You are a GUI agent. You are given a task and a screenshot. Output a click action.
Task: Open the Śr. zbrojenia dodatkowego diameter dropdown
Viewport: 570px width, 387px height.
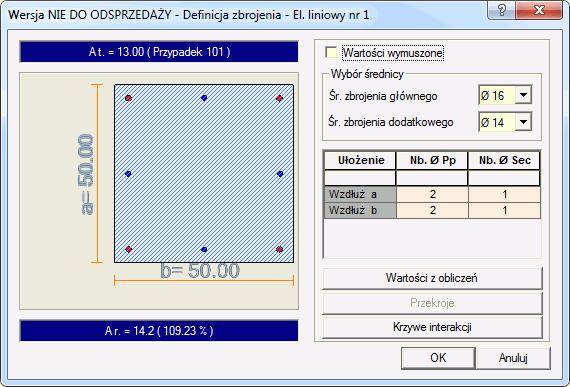(523, 122)
